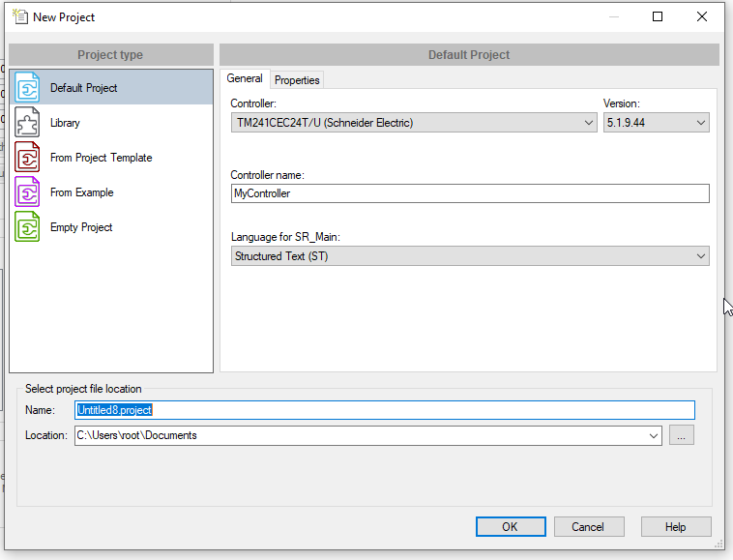
Task: Pick the Empty Project green icon
Action: tap(27, 226)
